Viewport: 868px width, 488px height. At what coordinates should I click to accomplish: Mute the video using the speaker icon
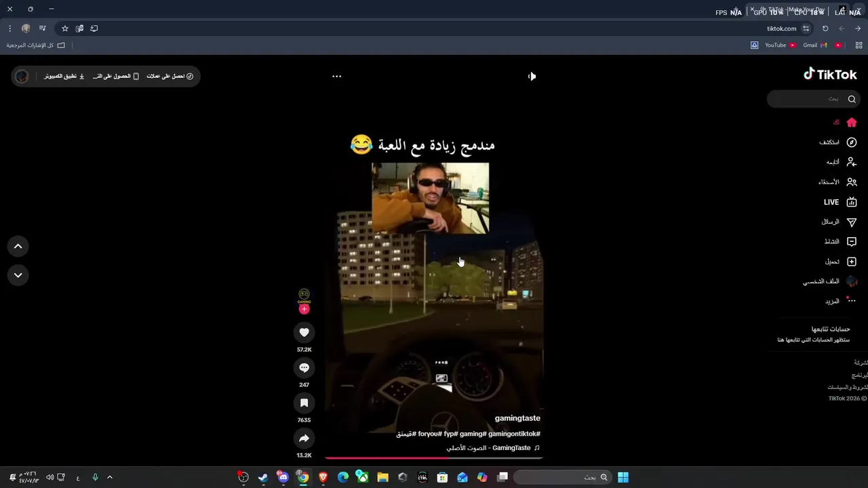point(532,76)
